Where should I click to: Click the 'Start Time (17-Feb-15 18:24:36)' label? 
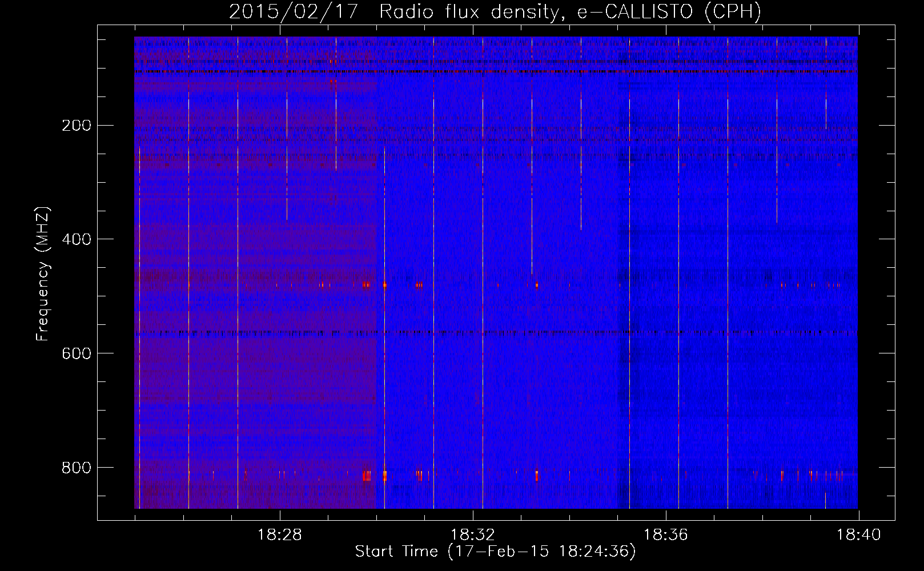click(495, 552)
